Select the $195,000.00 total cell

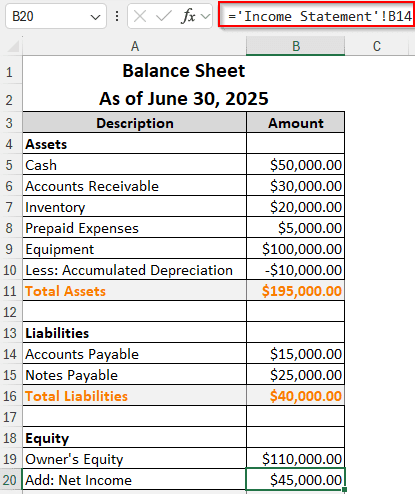296,291
